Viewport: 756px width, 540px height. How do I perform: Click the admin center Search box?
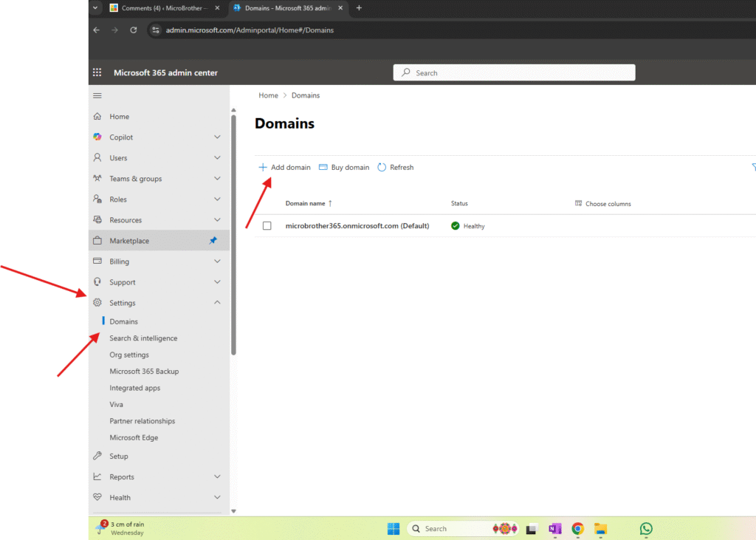pos(515,72)
